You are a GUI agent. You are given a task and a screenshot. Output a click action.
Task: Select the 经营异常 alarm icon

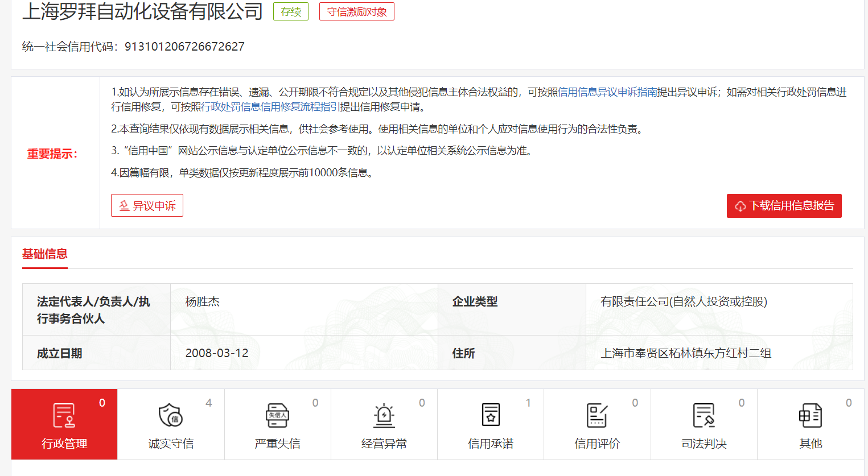pos(384,415)
